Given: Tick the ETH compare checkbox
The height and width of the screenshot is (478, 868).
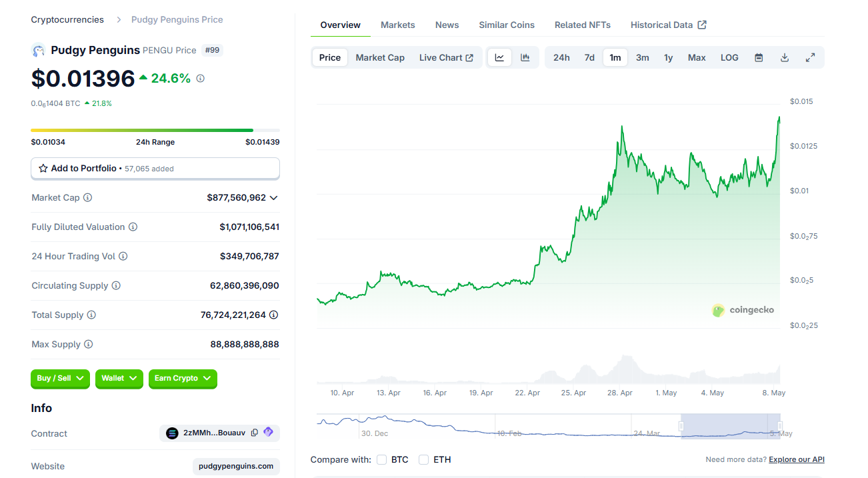Looking at the screenshot, I should coord(423,459).
